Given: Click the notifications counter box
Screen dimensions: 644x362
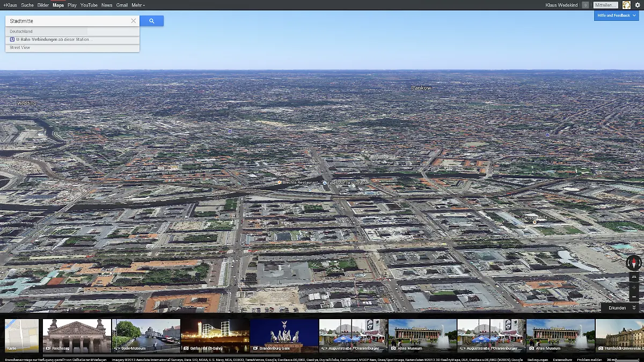Looking at the screenshot, I should 585,5.
